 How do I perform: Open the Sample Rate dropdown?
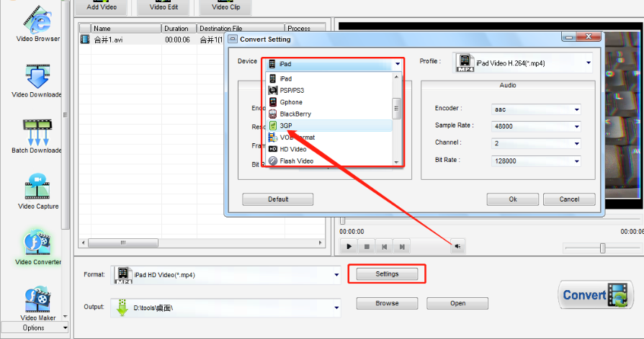tap(576, 127)
